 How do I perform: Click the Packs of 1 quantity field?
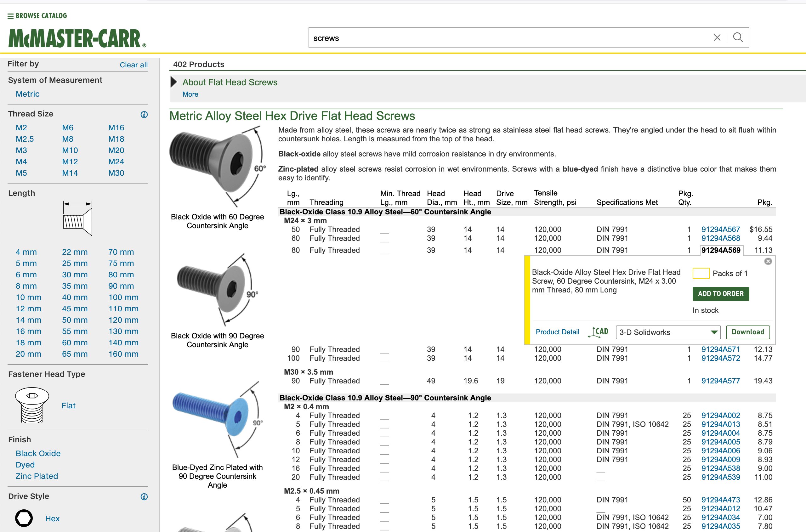(701, 273)
